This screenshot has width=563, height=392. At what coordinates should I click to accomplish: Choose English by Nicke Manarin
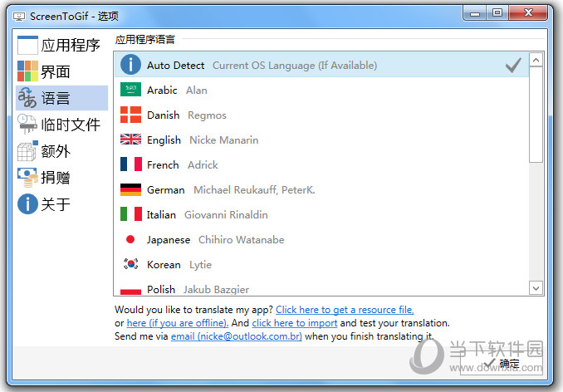click(x=321, y=140)
